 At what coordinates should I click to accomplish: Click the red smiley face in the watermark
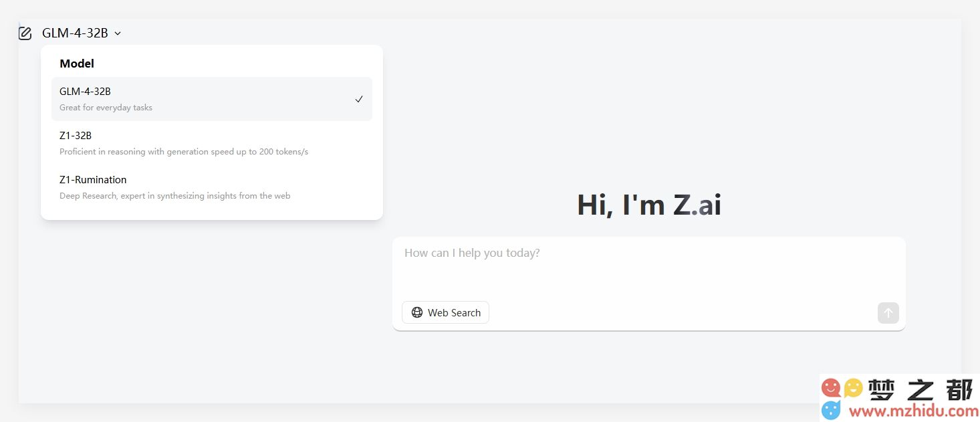(x=831, y=388)
